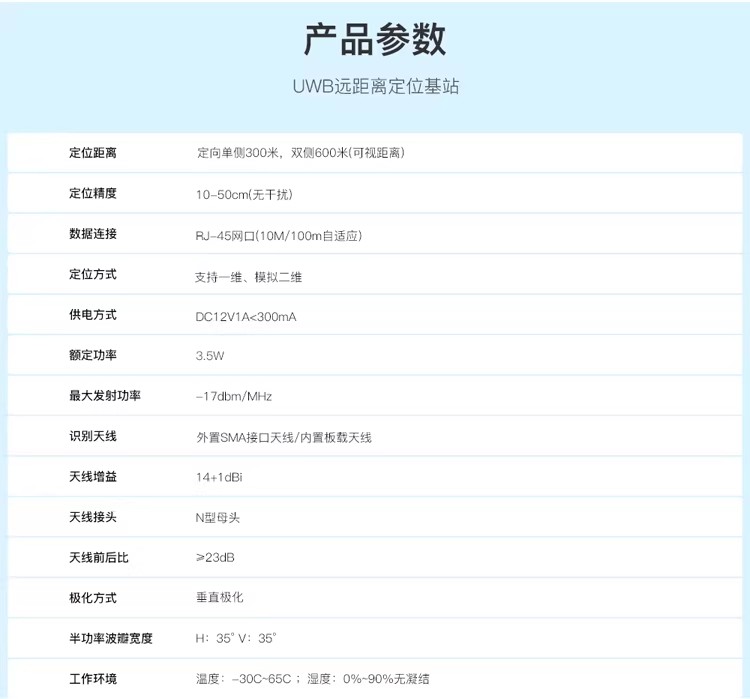This screenshot has width=750, height=699.
Task: Click the 3.5W rated power value
Action: [x=210, y=356]
